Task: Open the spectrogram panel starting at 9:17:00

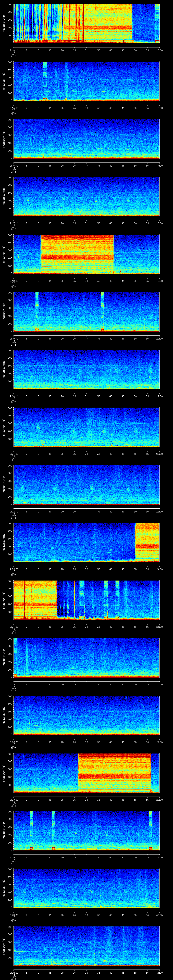Action: coord(87,196)
